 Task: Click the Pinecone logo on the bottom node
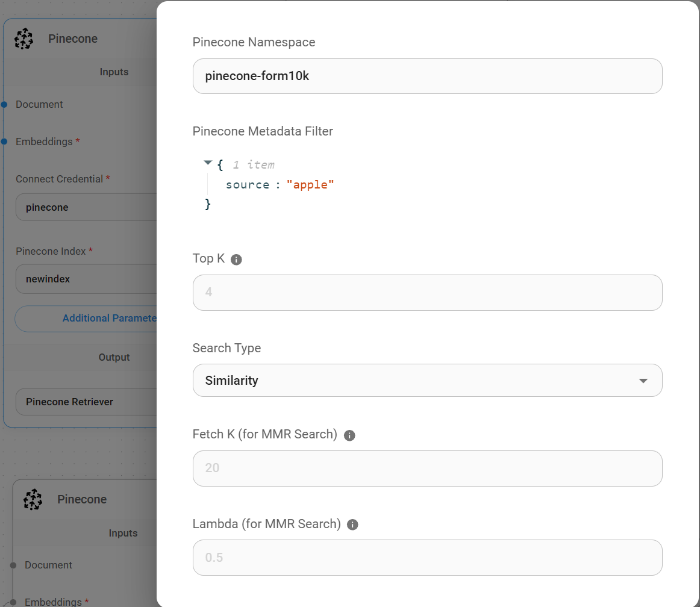tap(33, 499)
